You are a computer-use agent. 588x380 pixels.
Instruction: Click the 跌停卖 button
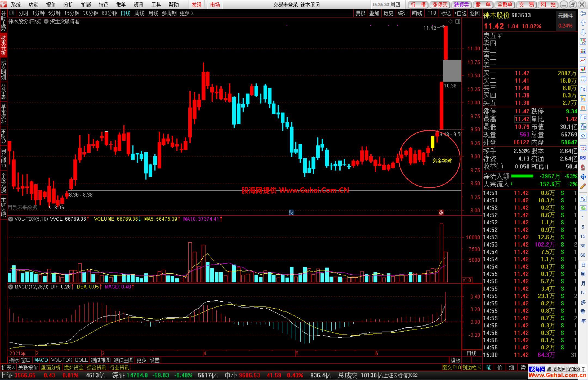point(461,5)
